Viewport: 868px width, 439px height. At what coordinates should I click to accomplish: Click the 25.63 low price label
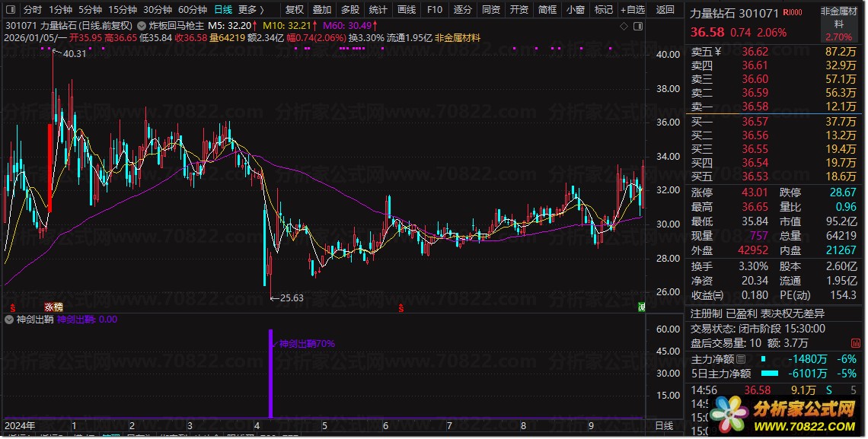[x=292, y=298]
